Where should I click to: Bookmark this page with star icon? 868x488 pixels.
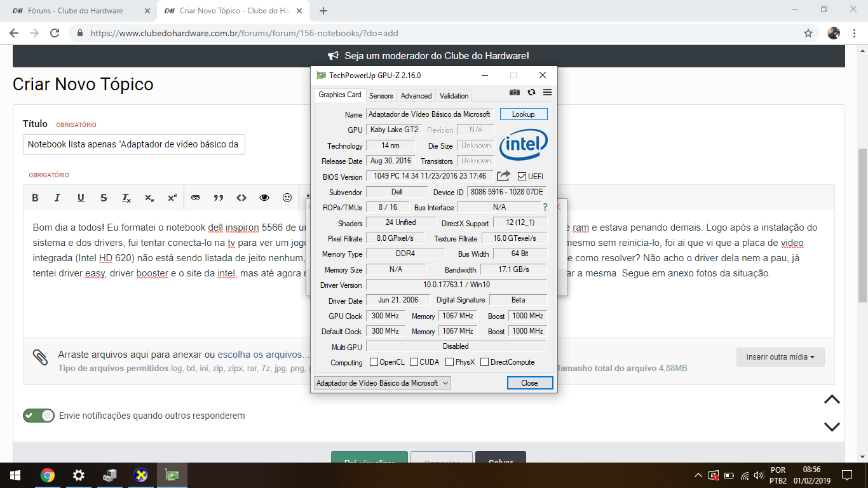click(x=808, y=33)
